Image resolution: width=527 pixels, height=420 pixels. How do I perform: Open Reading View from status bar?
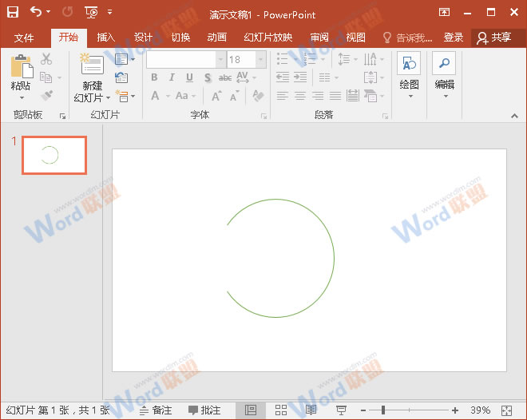pos(311,410)
